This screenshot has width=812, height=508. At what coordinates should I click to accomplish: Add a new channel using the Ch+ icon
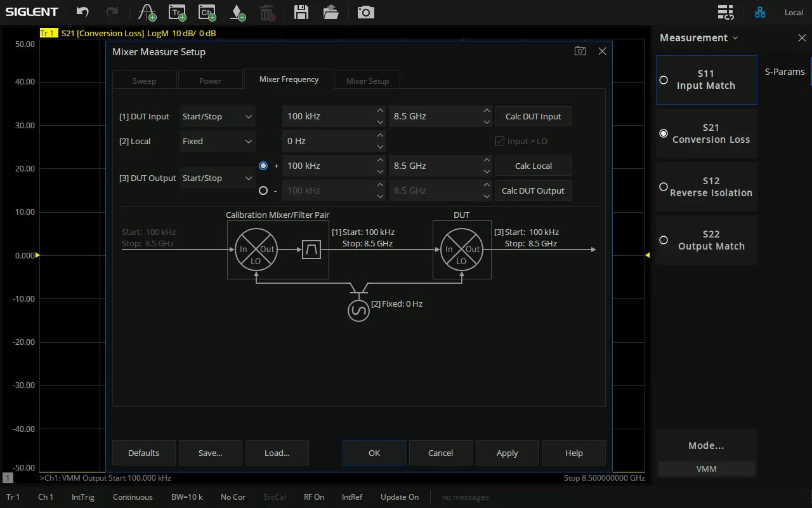coord(207,11)
